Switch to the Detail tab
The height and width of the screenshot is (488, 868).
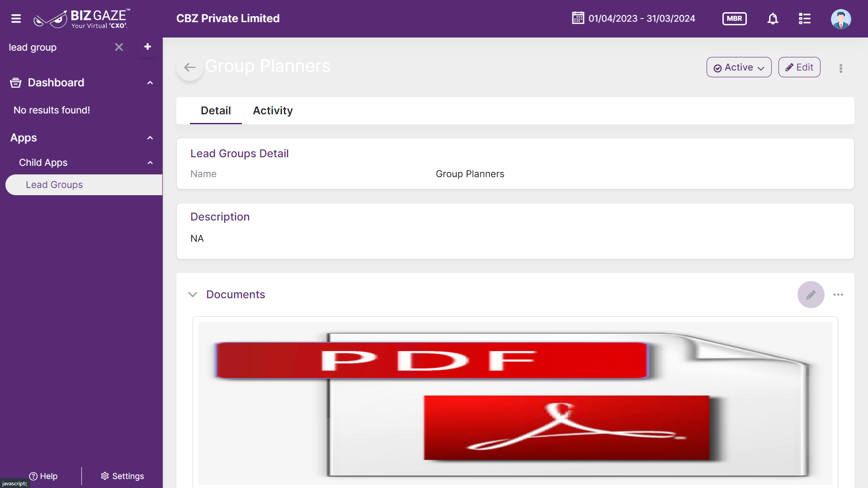pyautogui.click(x=216, y=111)
